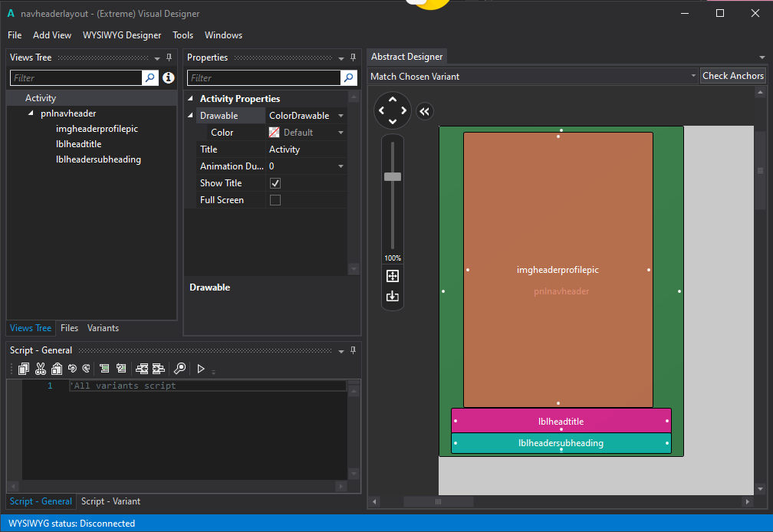Decrease indent of script lines
This screenshot has width=773, height=532.
(x=142, y=369)
